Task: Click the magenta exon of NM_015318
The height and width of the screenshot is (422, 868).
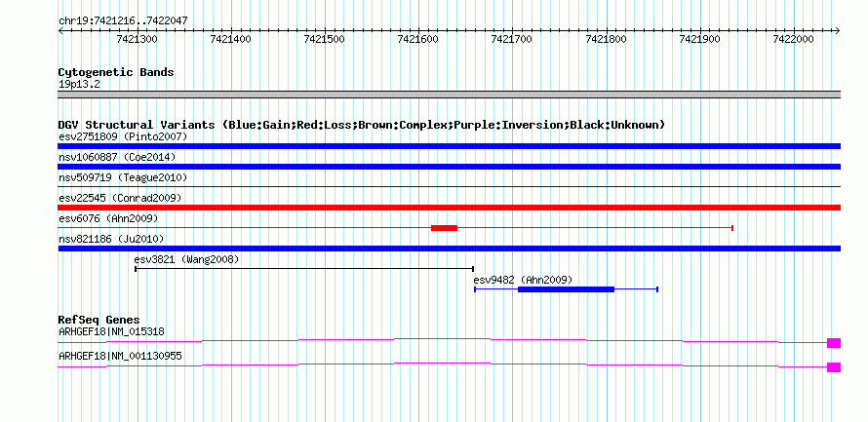Action: pyautogui.click(x=834, y=343)
